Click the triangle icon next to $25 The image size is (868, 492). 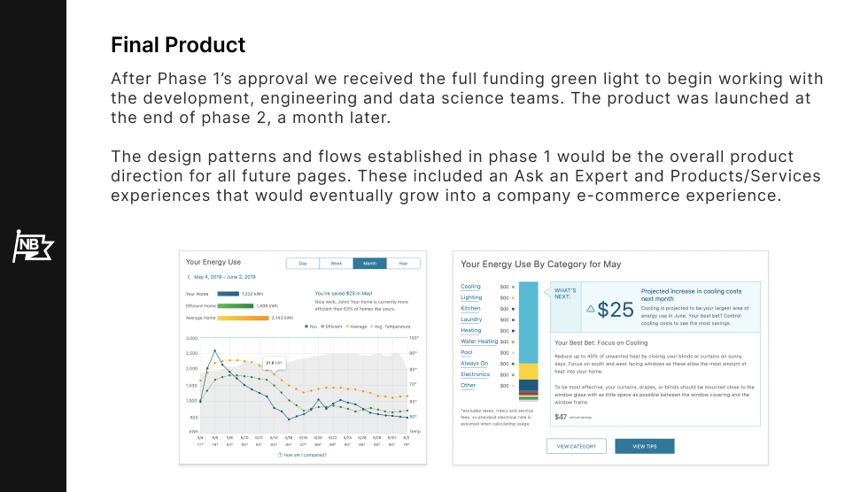click(x=591, y=310)
